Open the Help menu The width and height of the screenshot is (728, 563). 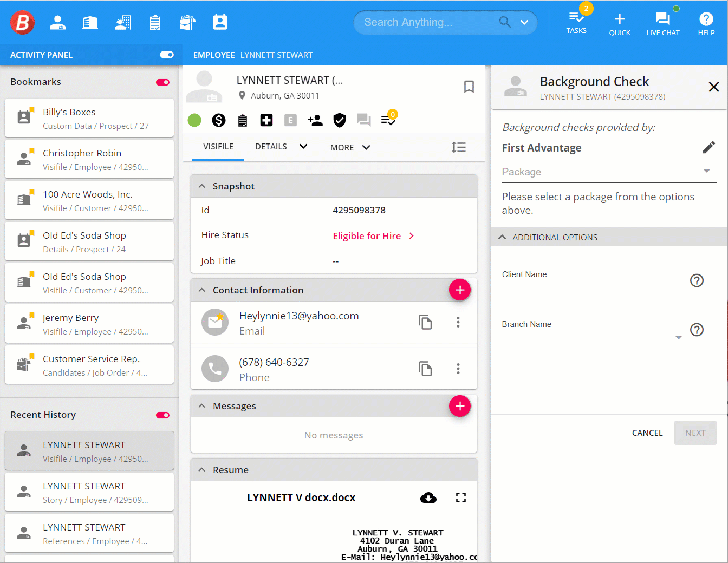pos(706,24)
